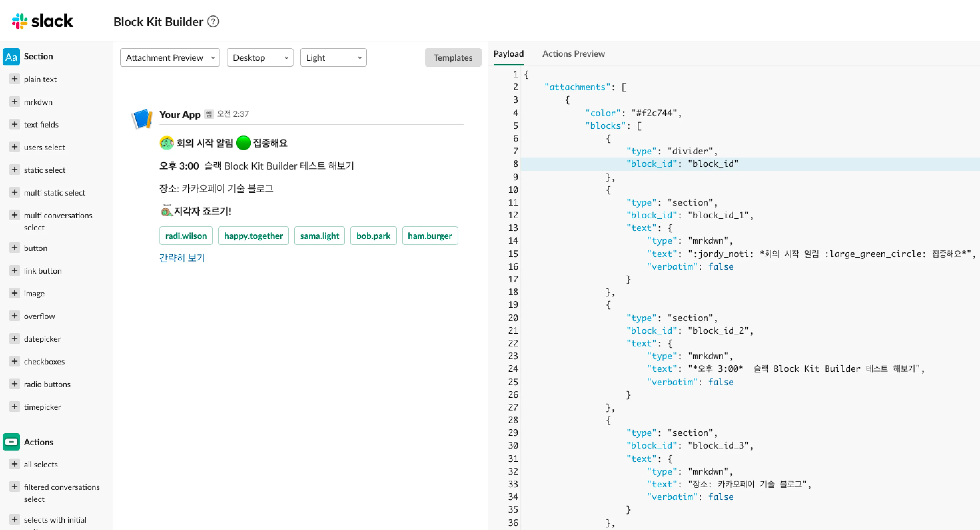Click the Block Kit Builder title

pos(158,22)
